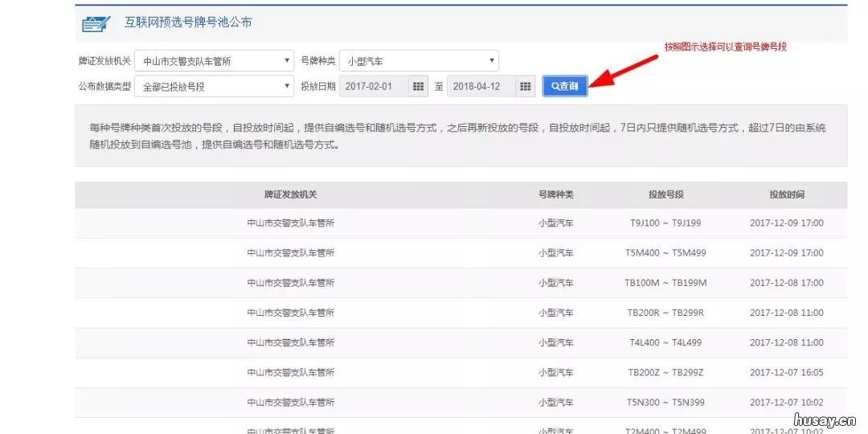
Task: Open the 公布数据类型 dropdown
Action: [215, 86]
